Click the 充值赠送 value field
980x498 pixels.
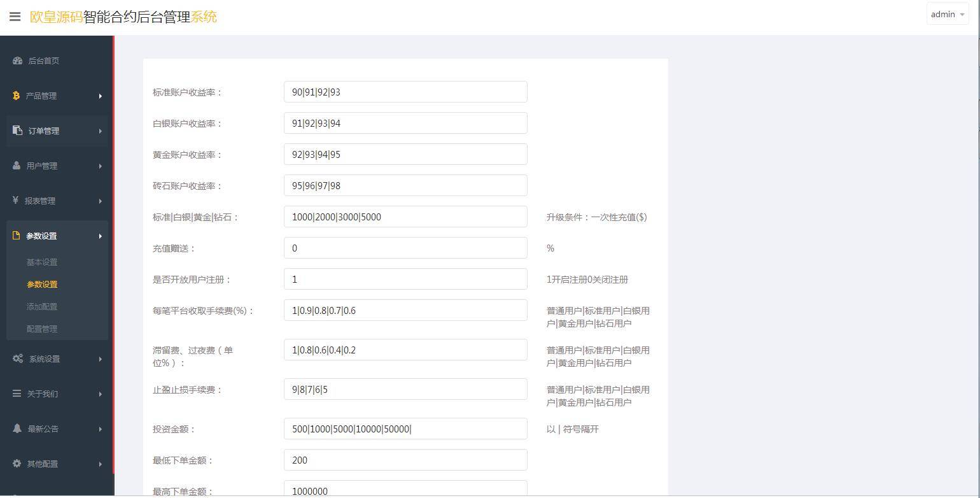pos(405,248)
